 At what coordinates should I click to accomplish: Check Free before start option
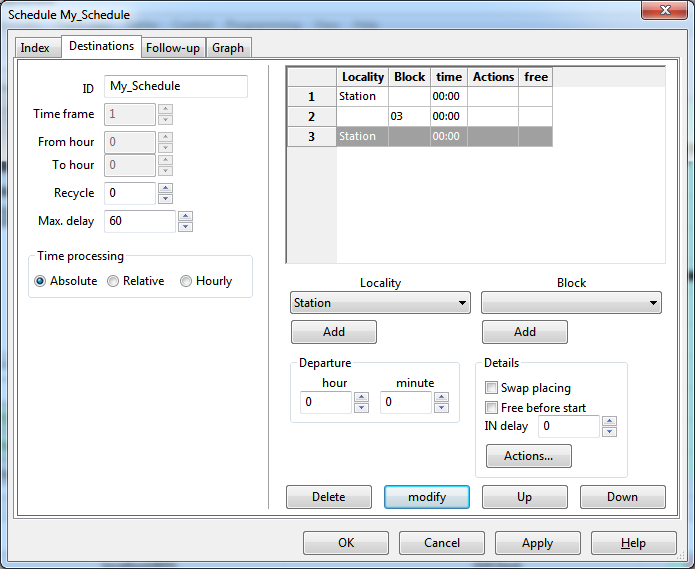(491, 408)
